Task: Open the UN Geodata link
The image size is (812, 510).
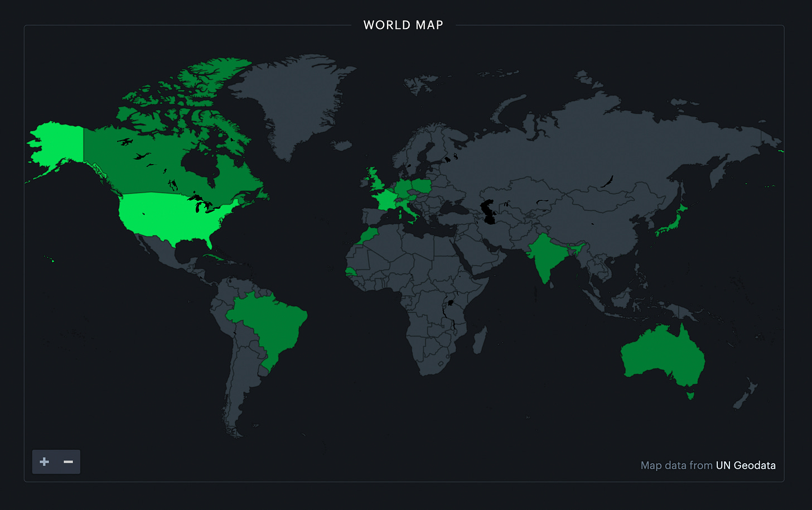Action: pyautogui.click(x=745, y=465)
